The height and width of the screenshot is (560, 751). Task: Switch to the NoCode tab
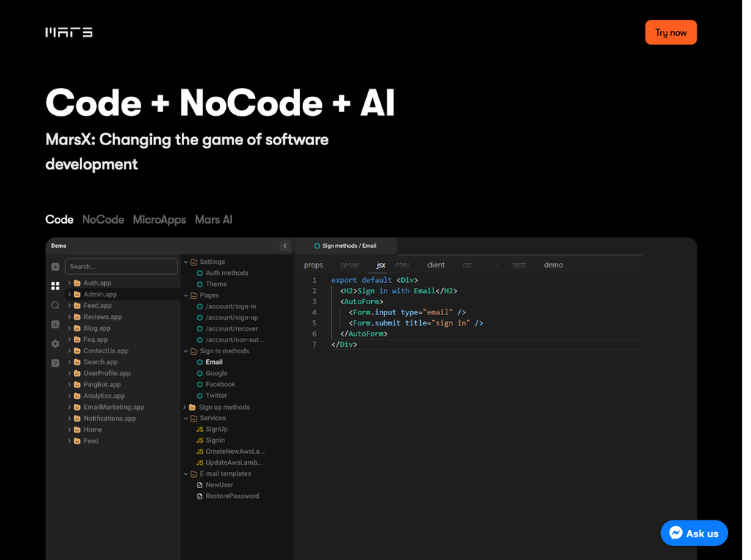click(103, 220)
